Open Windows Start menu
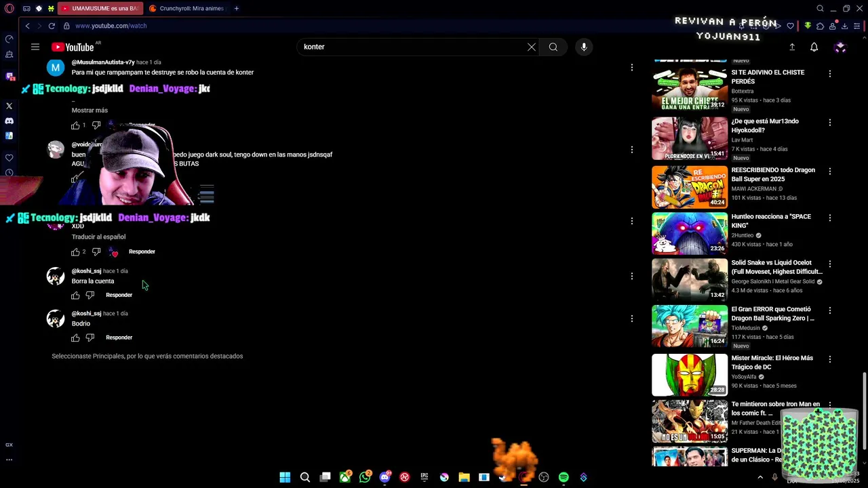Screen dimensions: 868x488 click(285, 477)
